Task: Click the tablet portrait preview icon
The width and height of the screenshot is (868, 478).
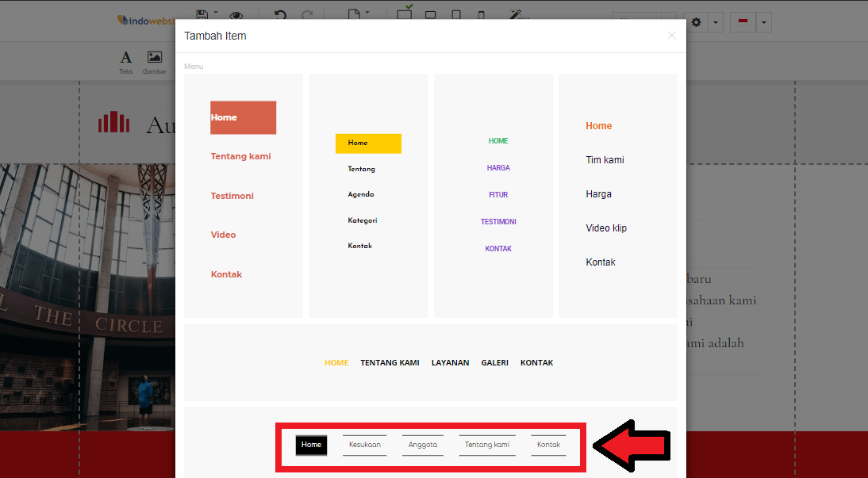Action: pyautogui.click(x=455, y=13)
